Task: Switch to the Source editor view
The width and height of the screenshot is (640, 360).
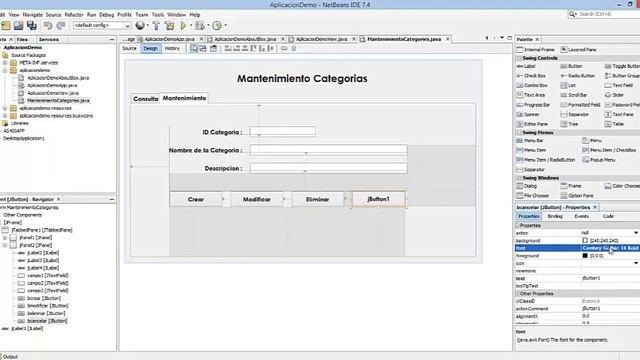Action: point(129,49)
